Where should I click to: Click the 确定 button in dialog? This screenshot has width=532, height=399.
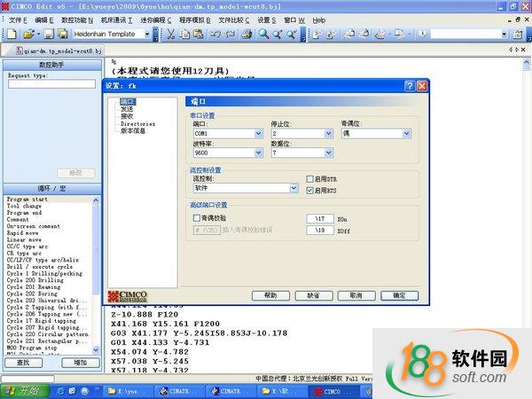pyautogui.click(x=399, y=295)
